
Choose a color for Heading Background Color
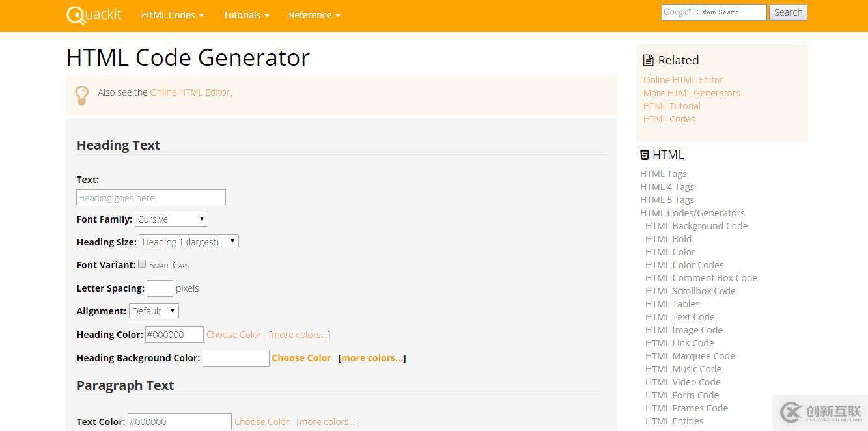(301, 357)
